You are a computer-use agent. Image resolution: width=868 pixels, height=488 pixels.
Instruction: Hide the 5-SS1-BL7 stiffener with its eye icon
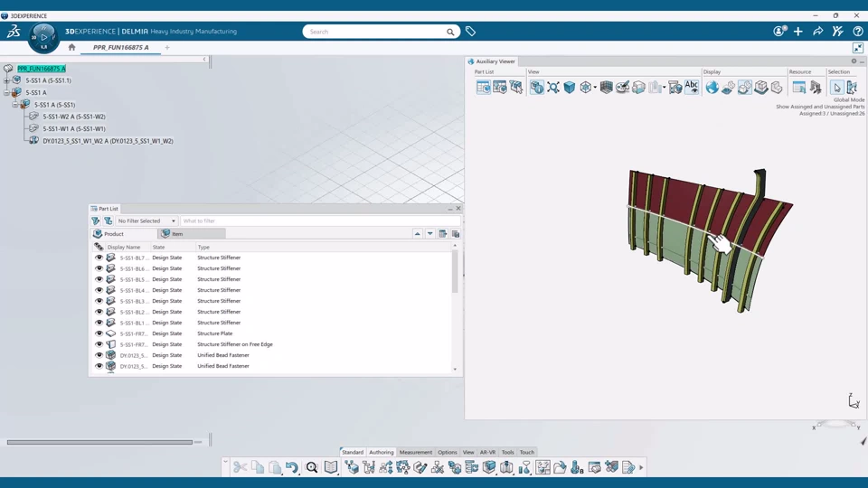99,258
